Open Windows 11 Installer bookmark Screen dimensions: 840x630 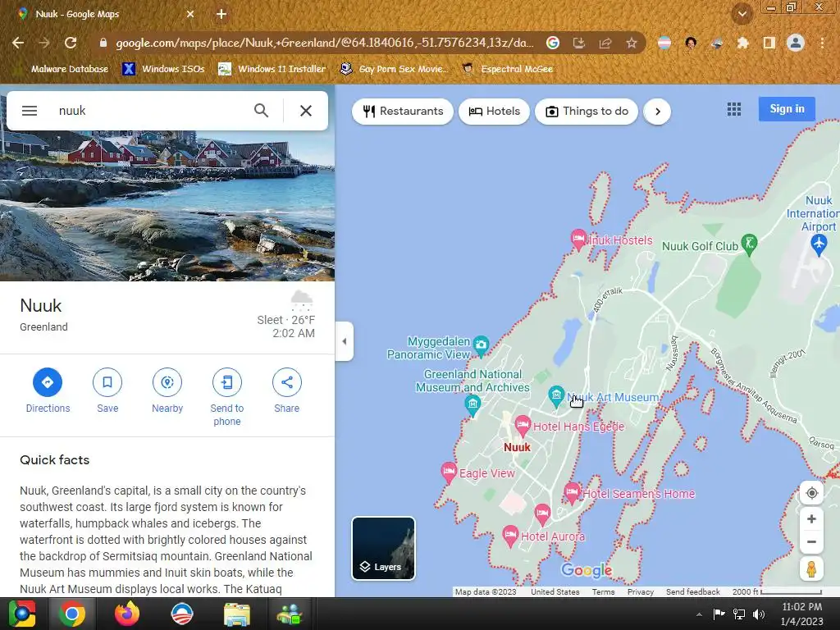point(272,69)
